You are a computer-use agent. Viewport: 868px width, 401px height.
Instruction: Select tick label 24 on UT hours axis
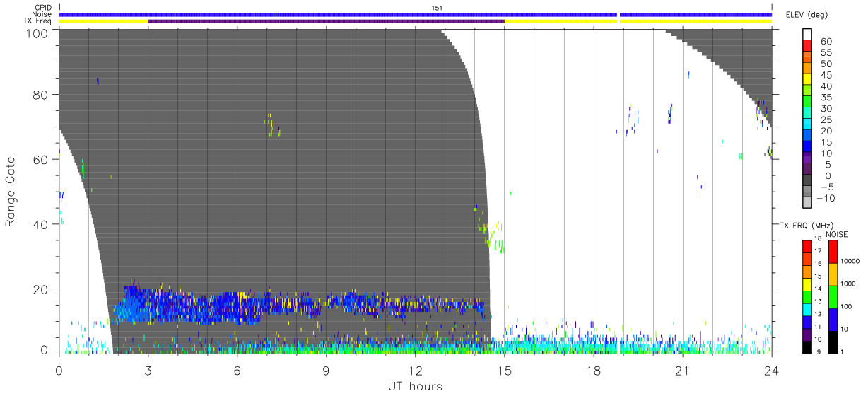click(772, 369)
